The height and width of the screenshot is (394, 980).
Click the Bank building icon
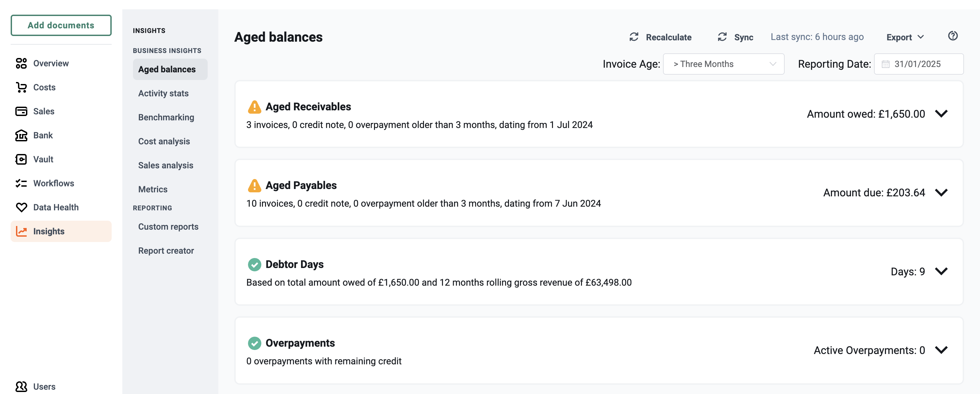(x=21, y=135)
